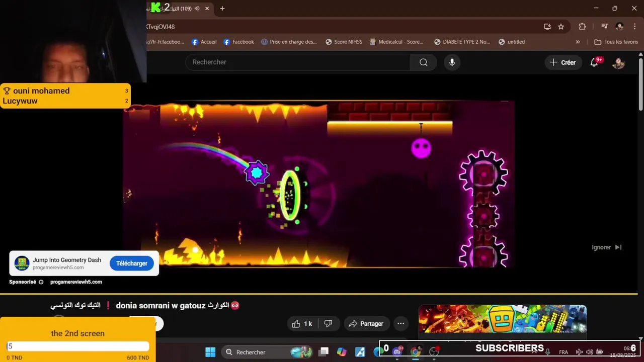Viewport: 644px width, 362px height.
Task: Open YouTube notifications bell
Action: [594, 62]
